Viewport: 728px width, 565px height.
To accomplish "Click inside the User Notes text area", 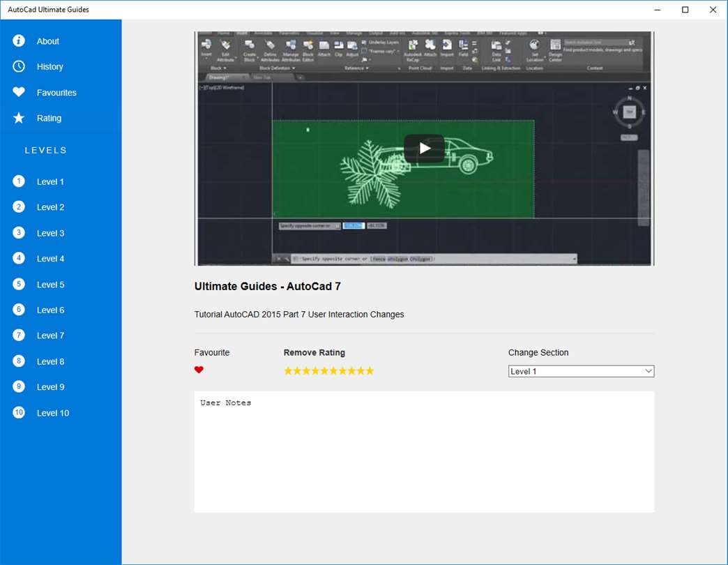I will point(424,451).
